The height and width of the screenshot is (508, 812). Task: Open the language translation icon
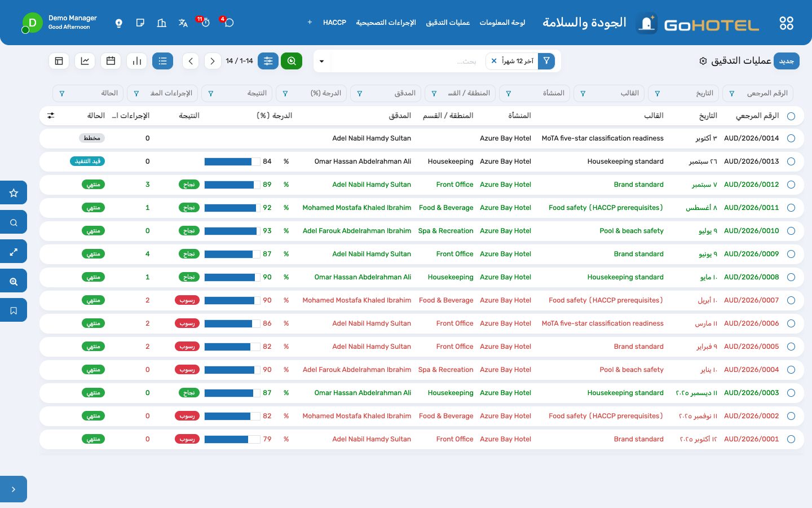(x=183, y=23)
